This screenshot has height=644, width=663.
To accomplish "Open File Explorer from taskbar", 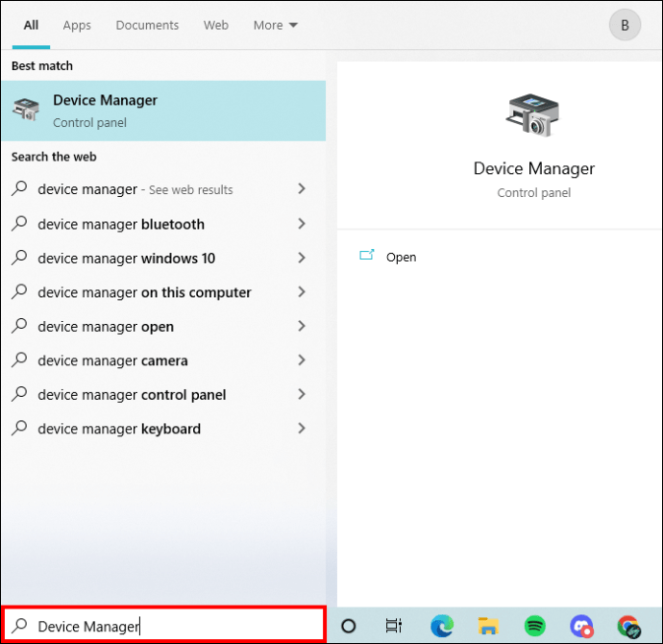I will point(488,626).
